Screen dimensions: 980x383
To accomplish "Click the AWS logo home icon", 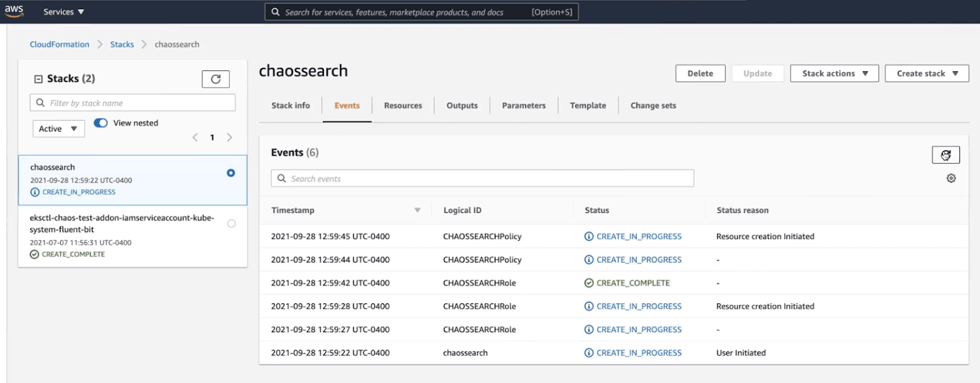I will point(14,11).
